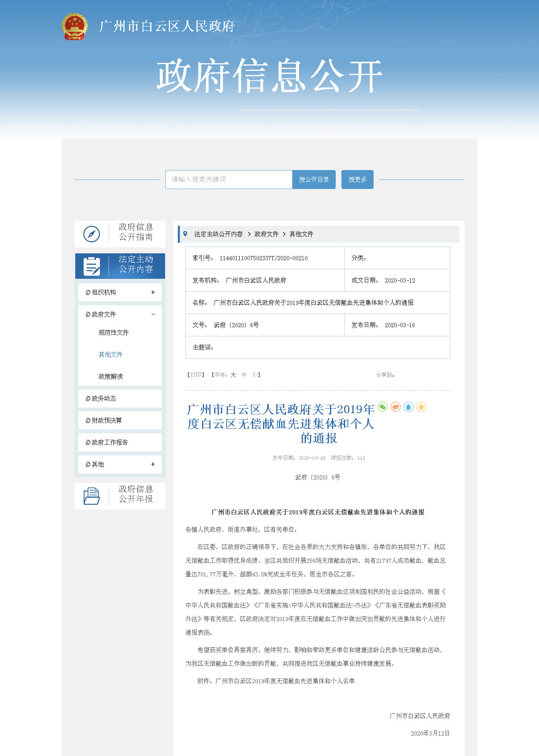Click the bold centered article title in the body

(318, 512)
